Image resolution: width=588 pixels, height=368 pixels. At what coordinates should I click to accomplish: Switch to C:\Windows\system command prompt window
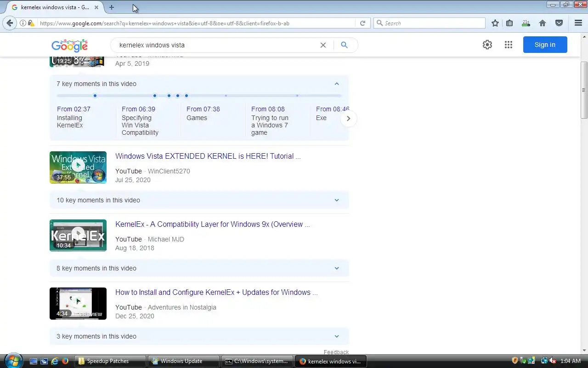257,361
